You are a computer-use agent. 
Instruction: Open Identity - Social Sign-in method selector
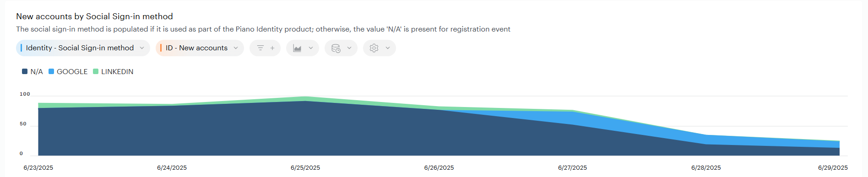coord(83,48)
